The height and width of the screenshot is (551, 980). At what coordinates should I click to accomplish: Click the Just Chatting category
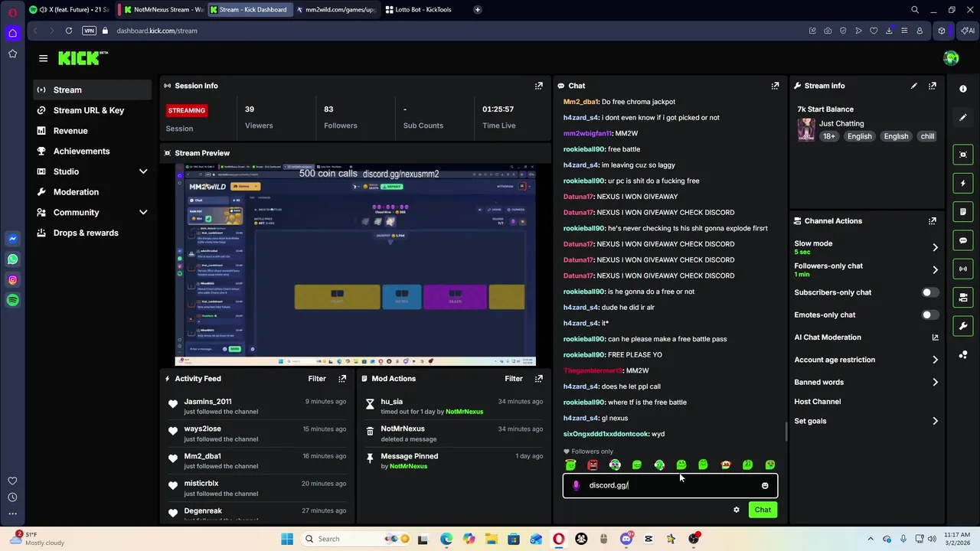tap(841, 124)
